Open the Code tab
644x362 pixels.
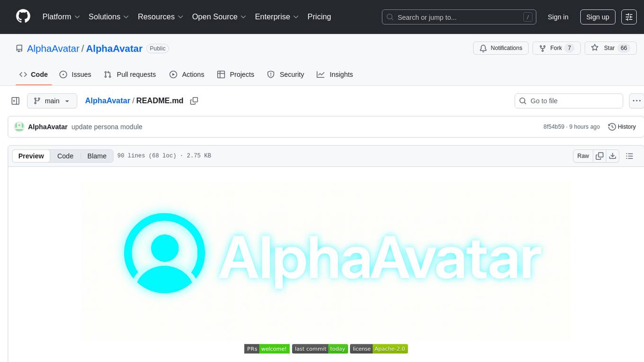33,74
